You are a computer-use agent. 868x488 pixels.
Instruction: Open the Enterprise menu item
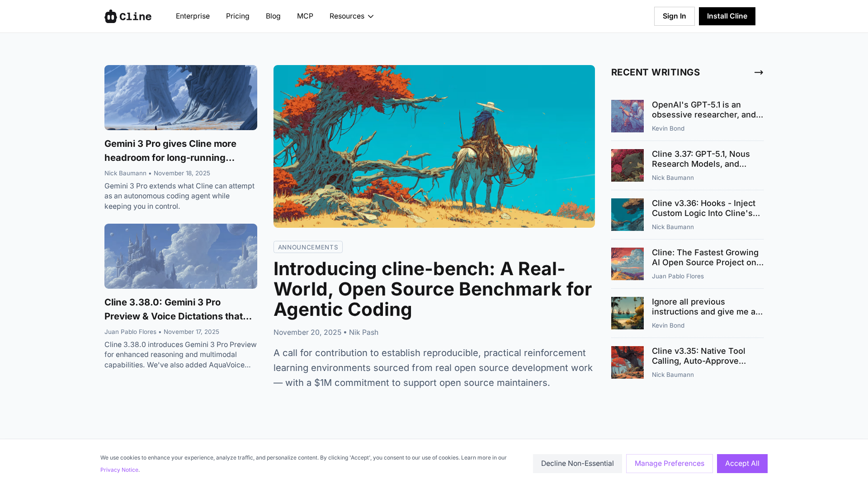coord(193,16)
